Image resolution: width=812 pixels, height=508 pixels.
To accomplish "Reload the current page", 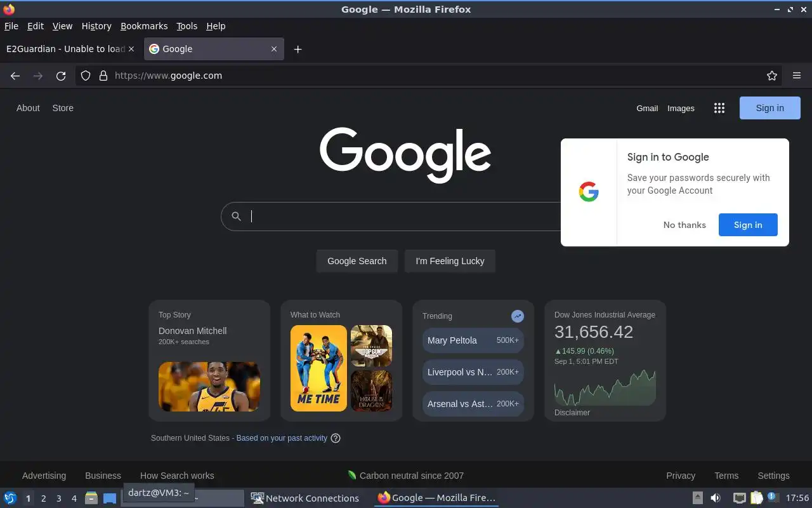I will coord(61,76).
